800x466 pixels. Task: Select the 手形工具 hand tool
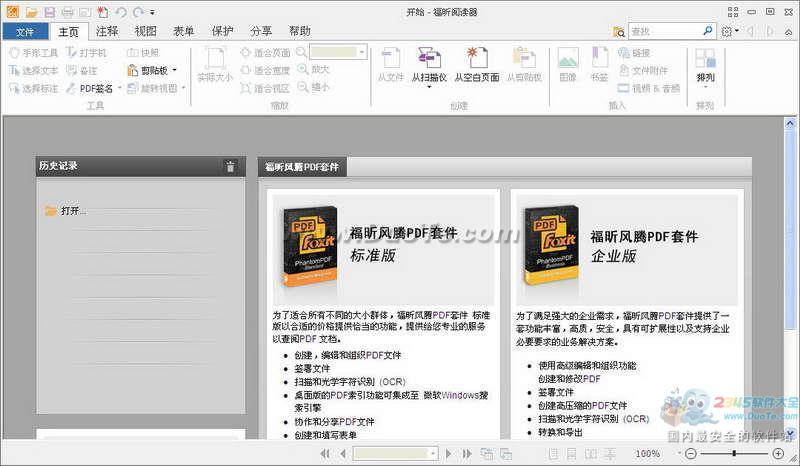34,53
